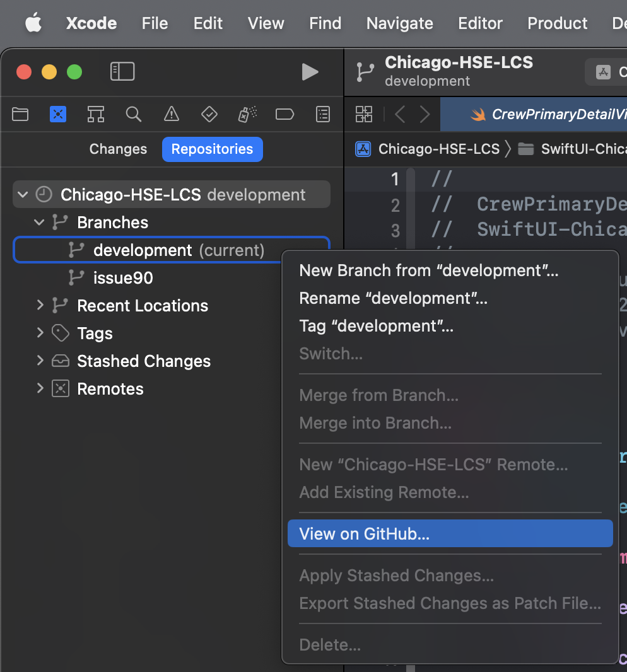Expand the Recent Locations group
Viewport: 627px width, 672px height.
[x=40, y=306]
